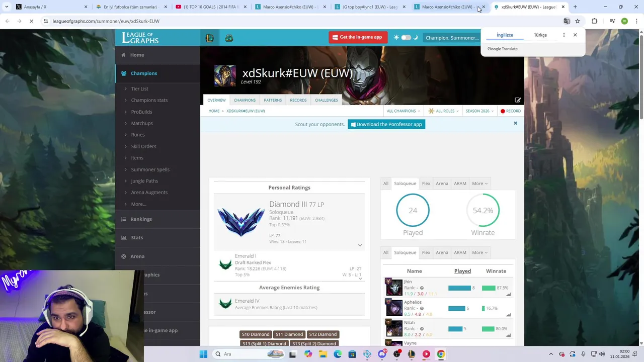
Task: Open More dropdown in Played/Winrate filter
Action: tap(479, 184)
